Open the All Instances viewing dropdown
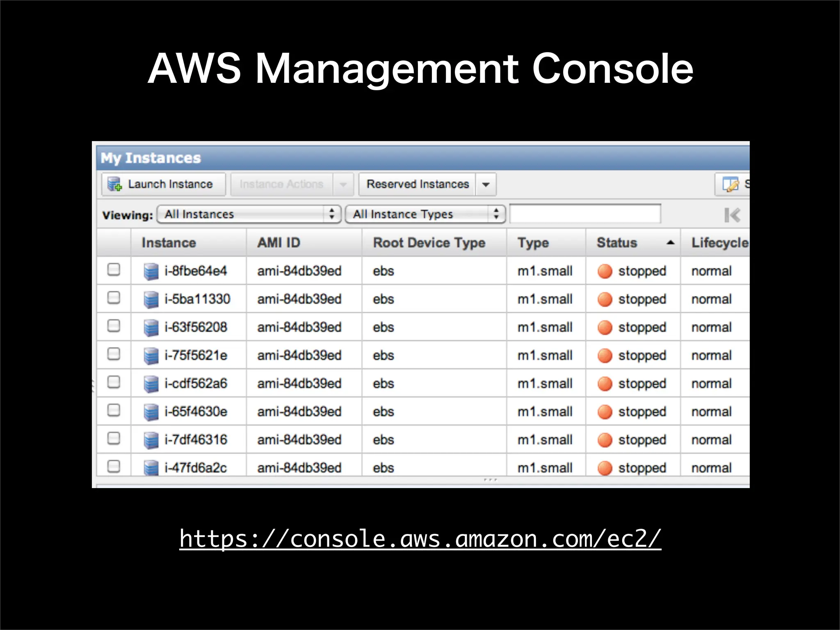This screenshot has height=630, width=840. 249,214
